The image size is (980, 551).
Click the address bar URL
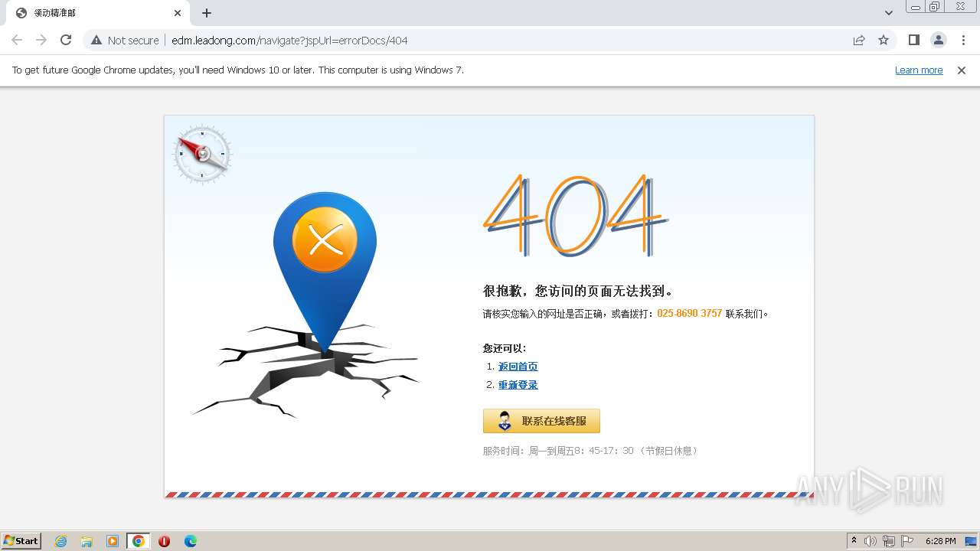(289, 41)
